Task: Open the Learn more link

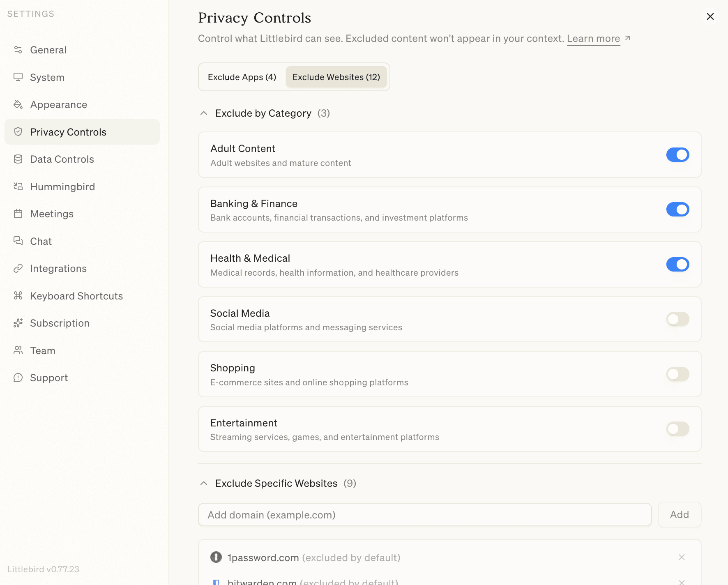Action: click(593, 38)
